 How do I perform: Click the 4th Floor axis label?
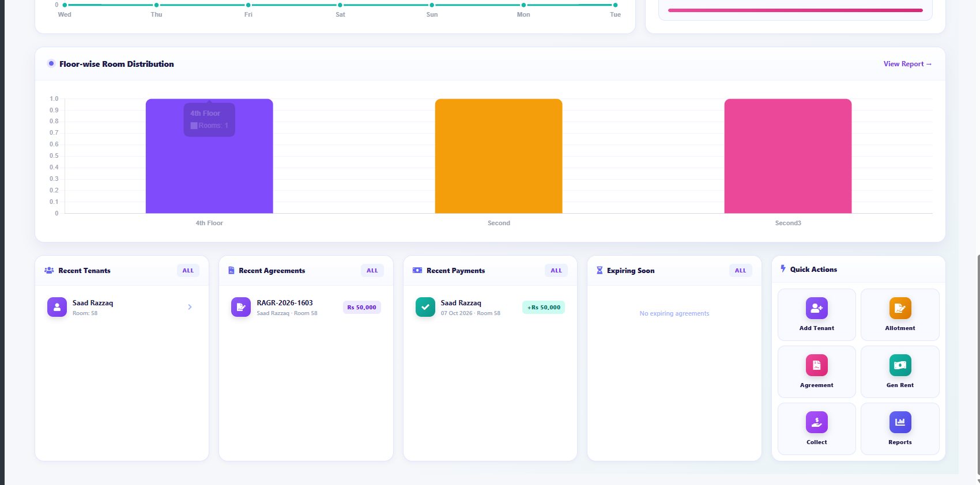pos(209,223)
